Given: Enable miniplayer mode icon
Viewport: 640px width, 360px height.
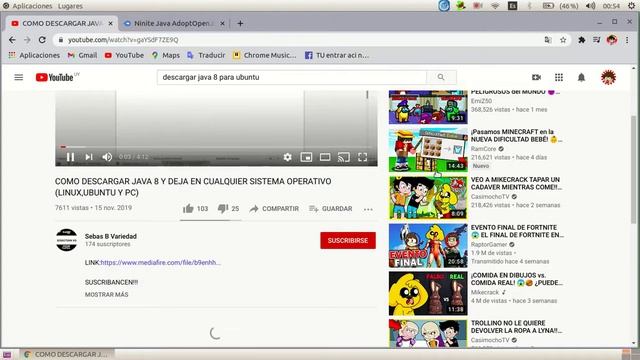Looking at the screenshot, I should click(x=306, y=157).
